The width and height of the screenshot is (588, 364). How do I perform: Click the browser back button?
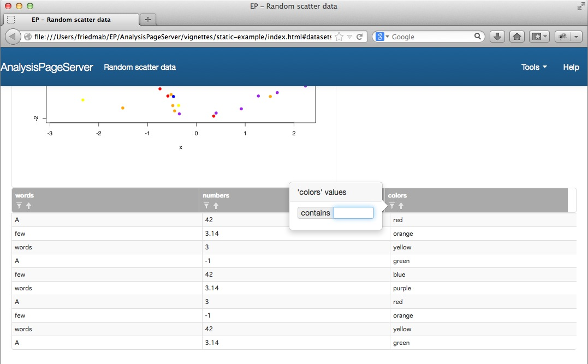[x=13, y=37]
